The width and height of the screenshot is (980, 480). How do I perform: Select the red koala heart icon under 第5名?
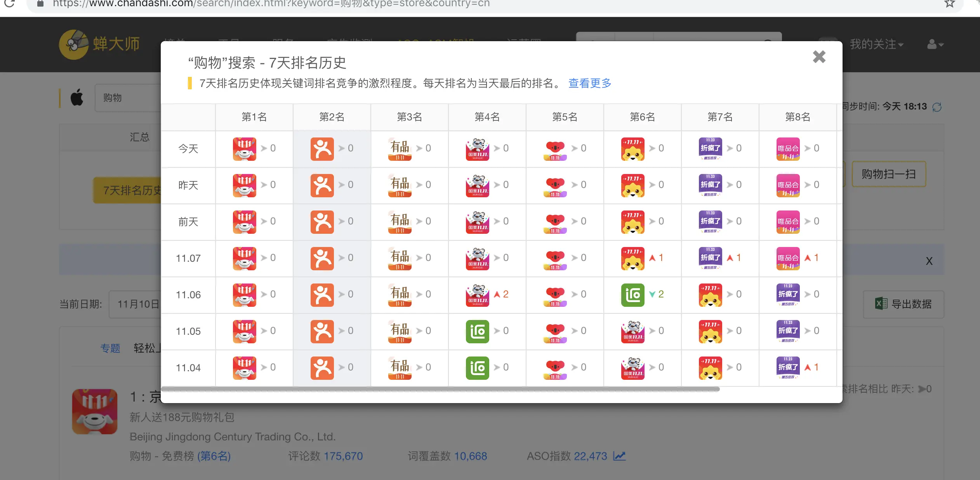(554, 148)
